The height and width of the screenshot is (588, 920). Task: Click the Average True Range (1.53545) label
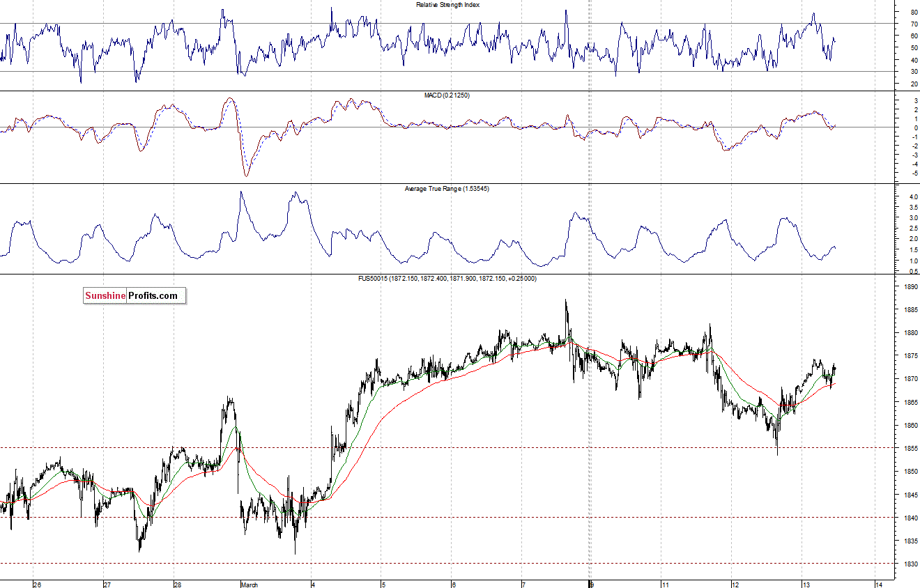click(447, 189)
